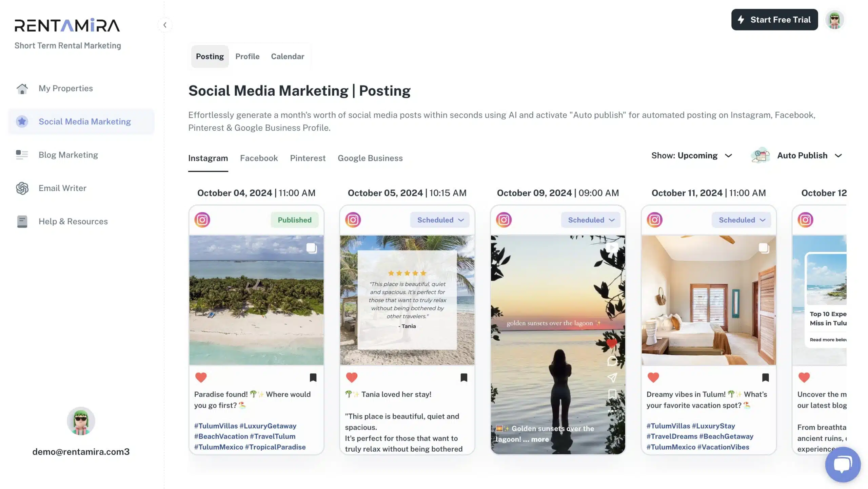Switch to the Calendar tab
The width and height of the screenshot is (868, 489).
288,57
